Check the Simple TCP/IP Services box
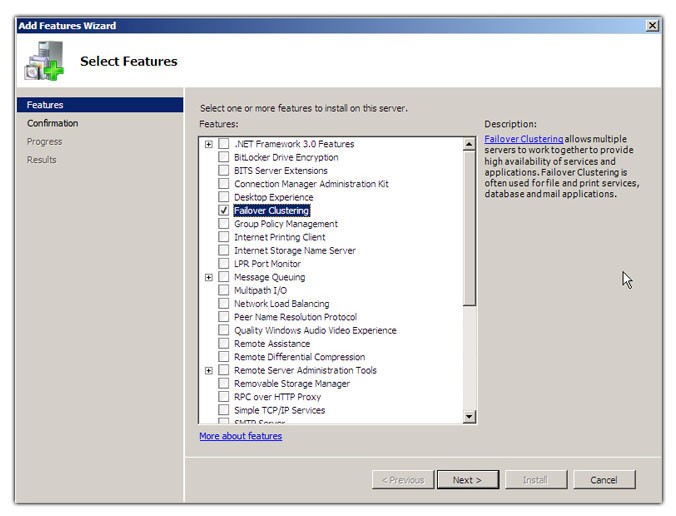 pyautogui.click(x=223, y=410)
